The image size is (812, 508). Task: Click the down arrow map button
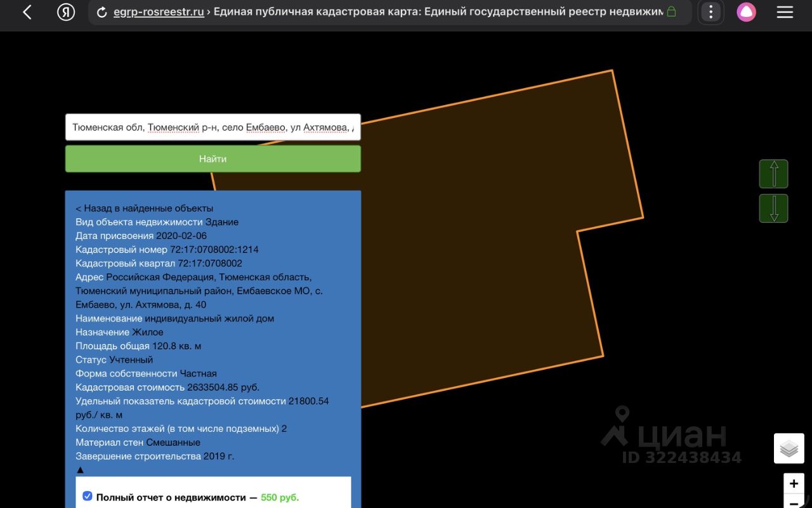pos(773,208)
